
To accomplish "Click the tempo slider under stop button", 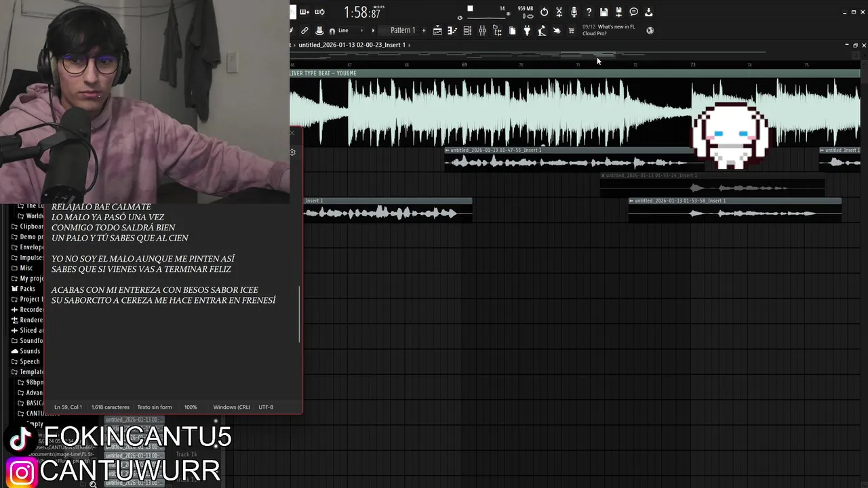I will pos(487,17).
